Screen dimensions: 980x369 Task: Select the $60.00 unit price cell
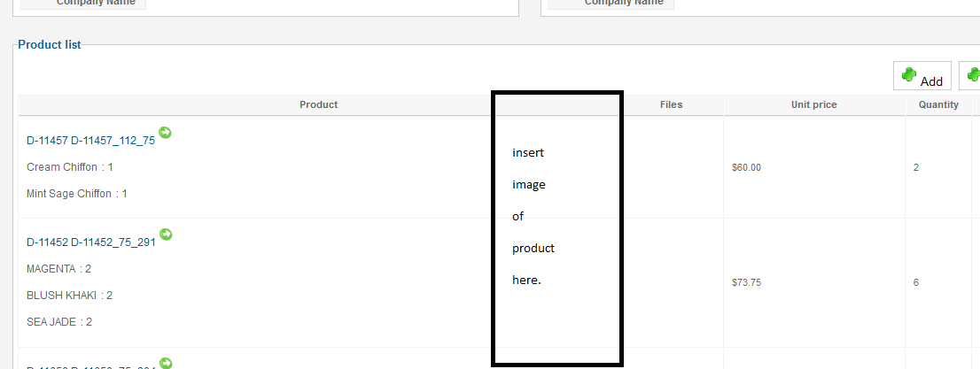[x=746, y=167]
